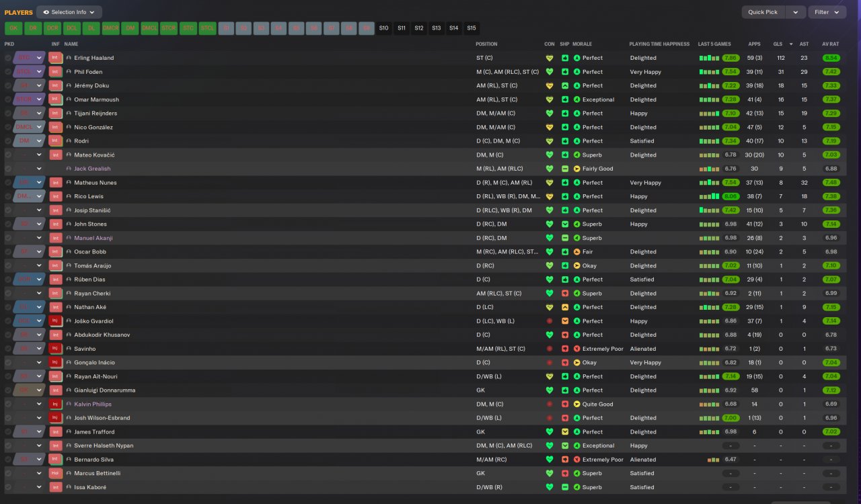Open the Selection Info dropdown
This screenshot has width=861, height=504.
(x=69, y=12)
